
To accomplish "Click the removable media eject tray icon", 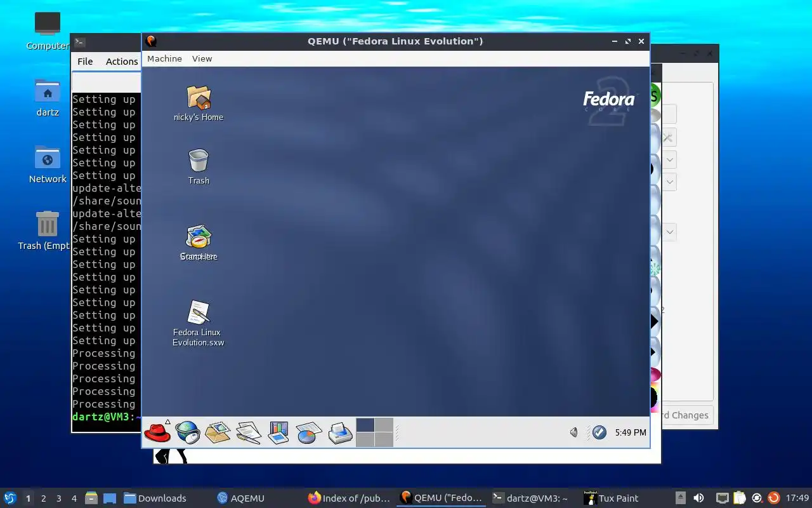I will 681,498.
